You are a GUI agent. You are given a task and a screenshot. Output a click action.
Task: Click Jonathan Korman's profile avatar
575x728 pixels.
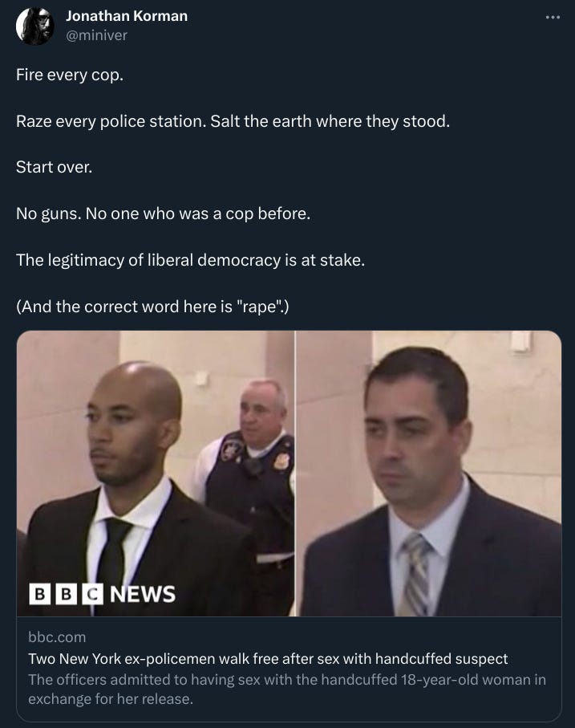[34, 26]
